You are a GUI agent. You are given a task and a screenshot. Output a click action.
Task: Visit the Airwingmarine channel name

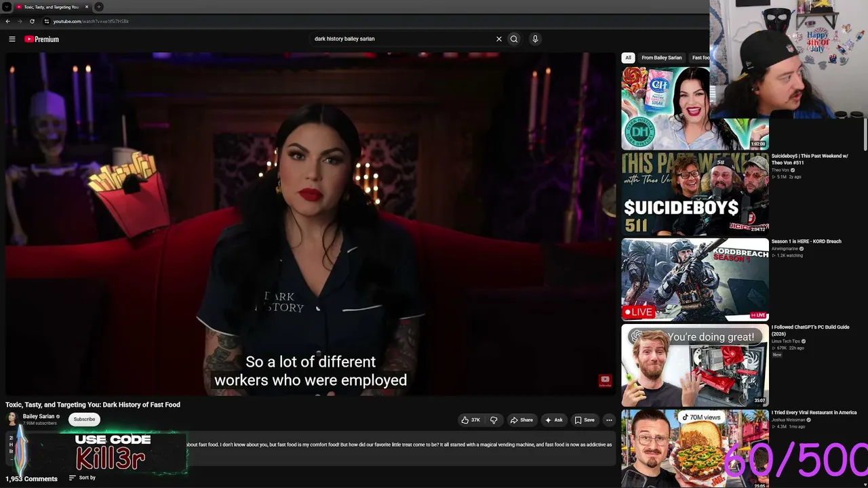tap(785, 249)
